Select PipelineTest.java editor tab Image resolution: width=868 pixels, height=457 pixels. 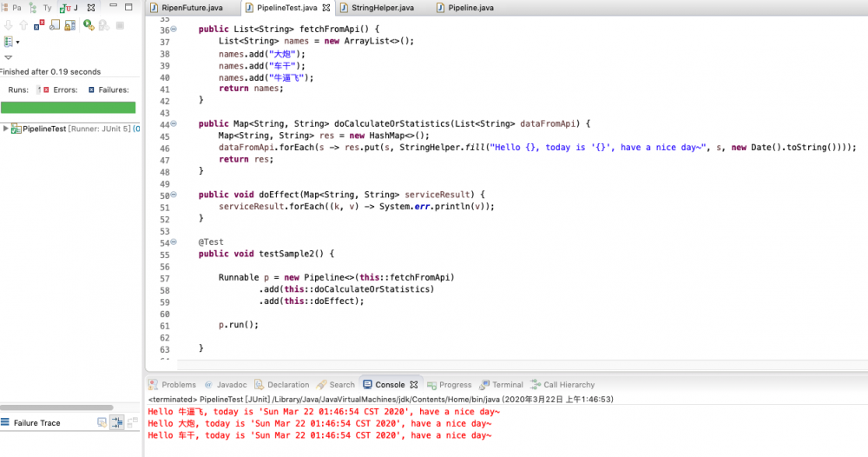281,8
